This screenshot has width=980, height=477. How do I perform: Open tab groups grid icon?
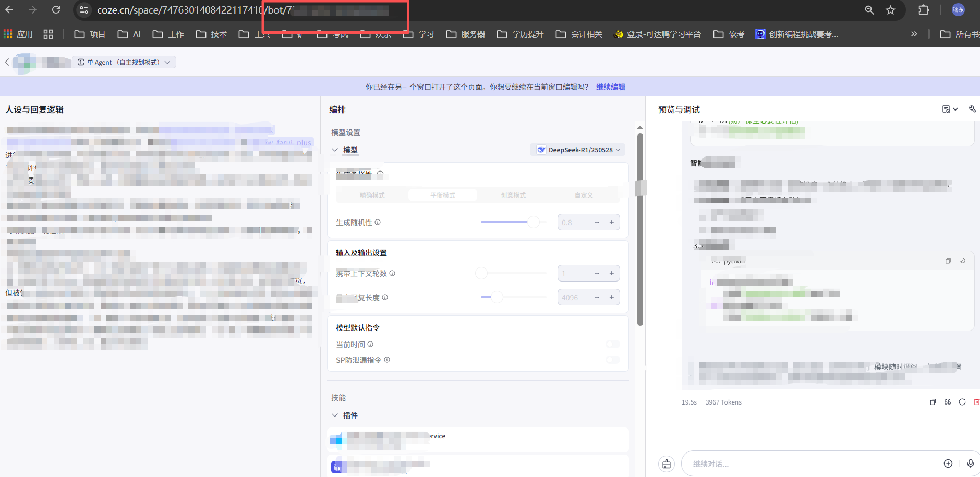[48, 34]
